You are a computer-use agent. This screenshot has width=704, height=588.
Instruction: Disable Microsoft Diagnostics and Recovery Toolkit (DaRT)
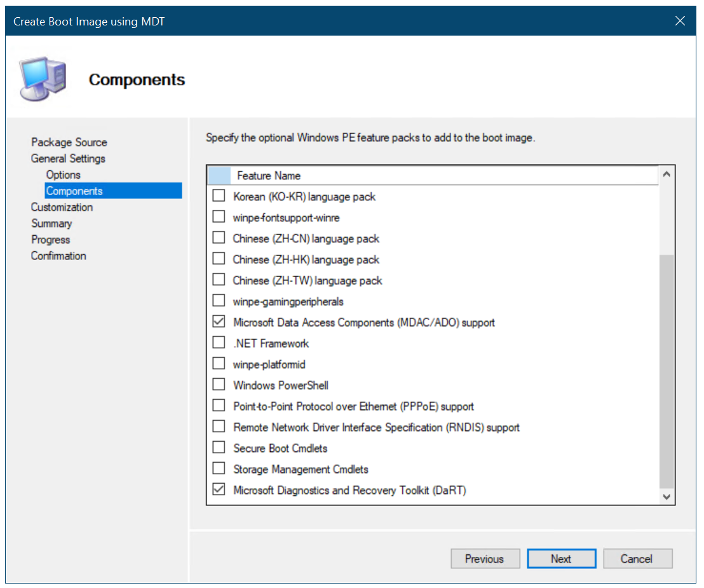(219, 489)
